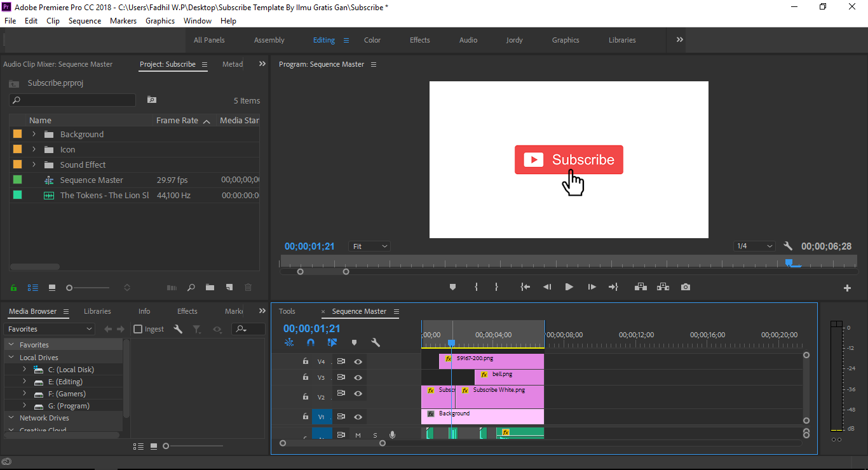Play the sequence in Program monitor
Viewport: 868px width, 470px height.
(x=569, y=287)
